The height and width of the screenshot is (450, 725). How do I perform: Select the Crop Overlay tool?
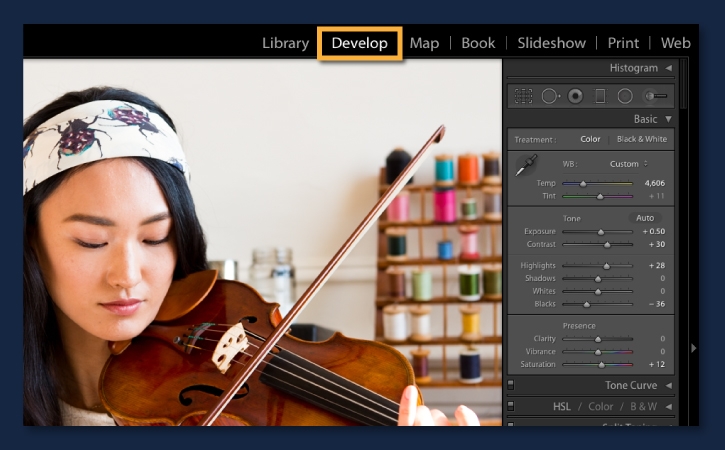(x=523, y=96)
